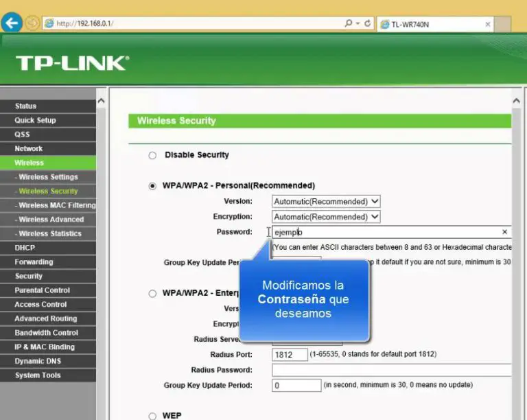Clear the password field with X icon
The height and width of the screenshot is (420, 527).
point(504,232)
